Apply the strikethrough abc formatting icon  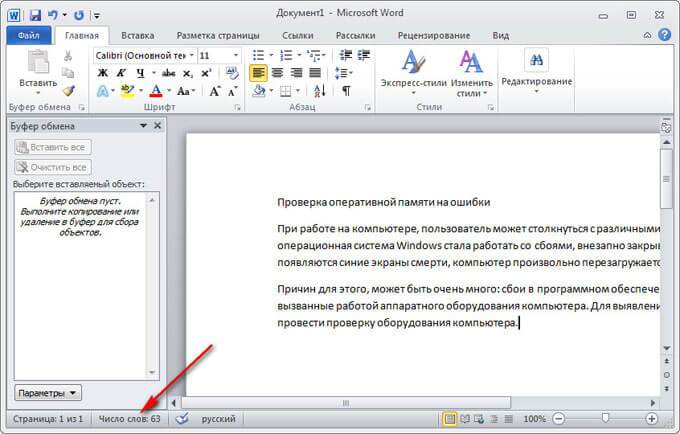pos(168,73)
